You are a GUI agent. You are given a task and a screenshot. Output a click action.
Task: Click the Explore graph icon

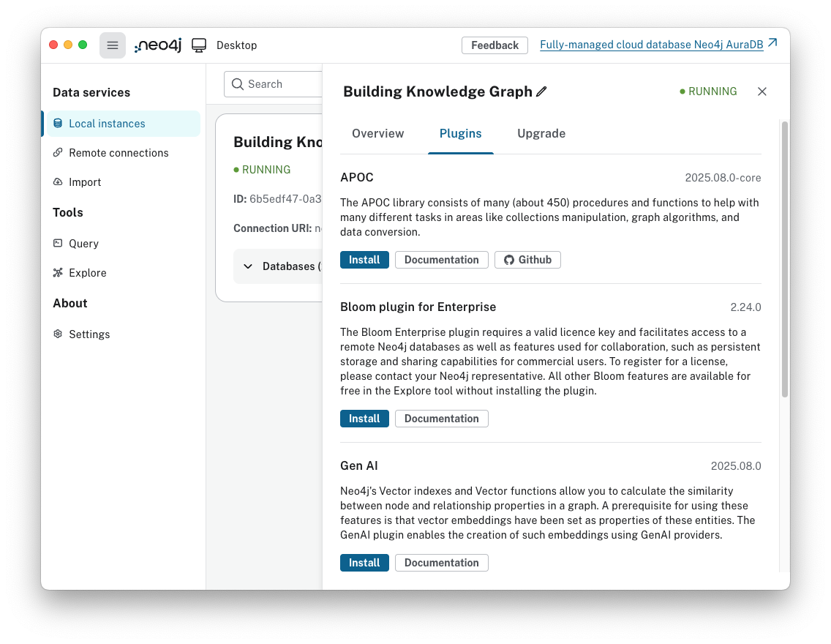[x=58, y=272]
